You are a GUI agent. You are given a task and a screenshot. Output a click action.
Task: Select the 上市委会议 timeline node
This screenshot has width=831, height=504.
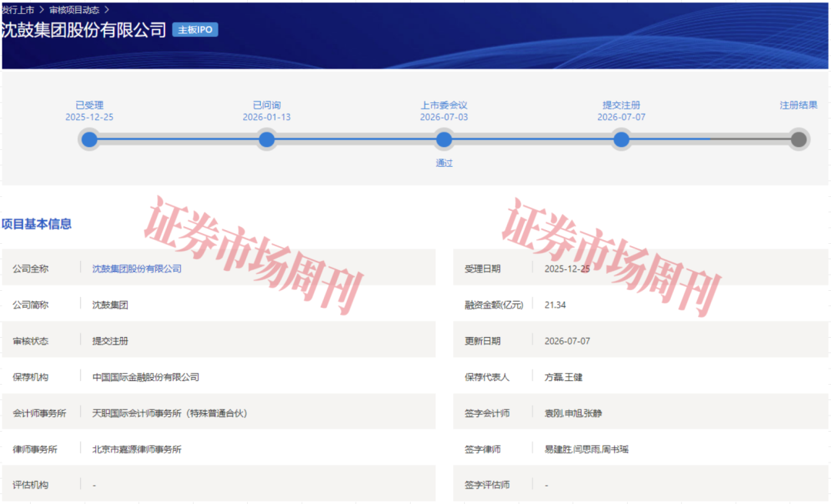[x=444, y=139]
